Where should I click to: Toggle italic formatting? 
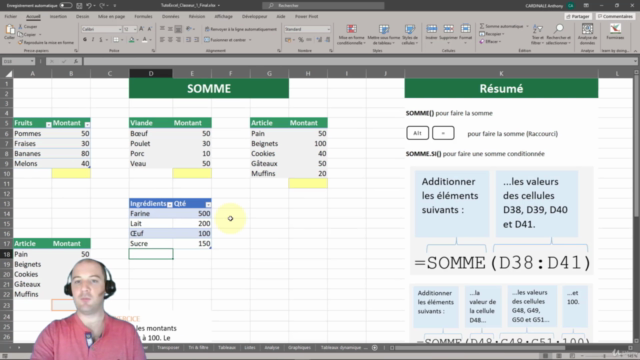(93, 40)
